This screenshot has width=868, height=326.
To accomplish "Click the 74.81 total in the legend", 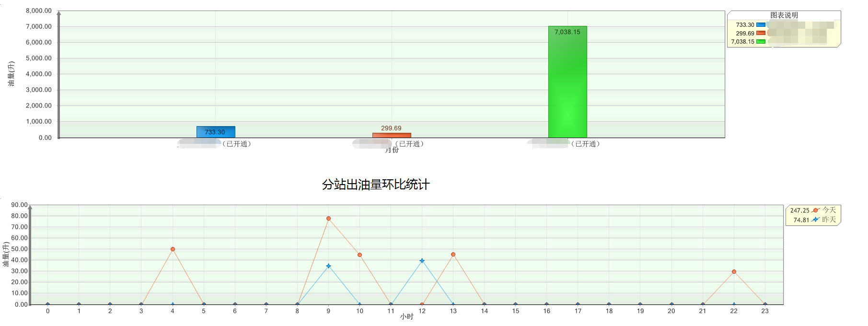I will (801, 220).
